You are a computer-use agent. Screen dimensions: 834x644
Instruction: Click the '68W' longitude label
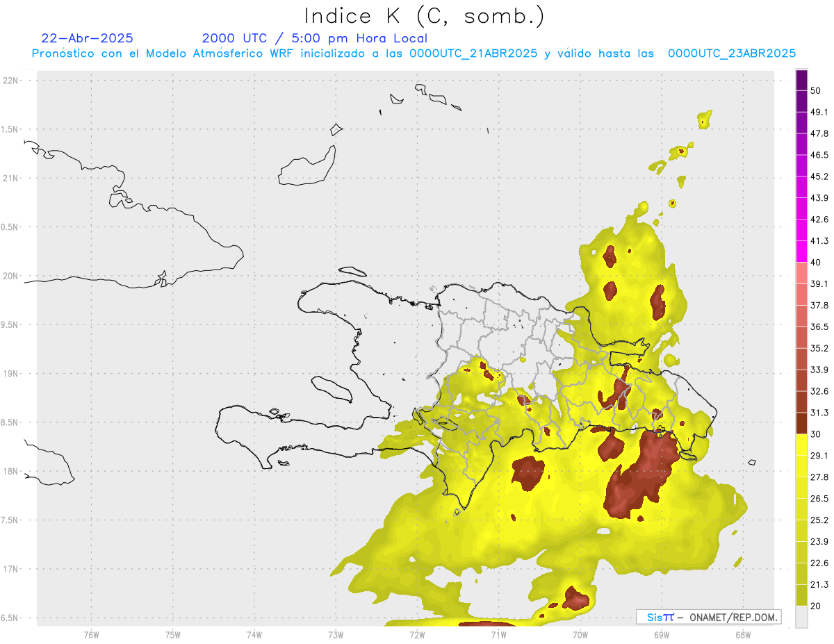(743, 634)
